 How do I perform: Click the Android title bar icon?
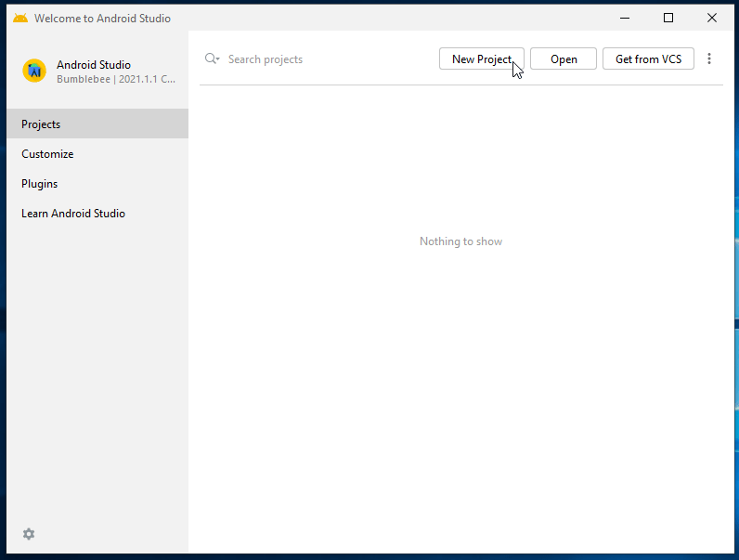click(20, 18)
